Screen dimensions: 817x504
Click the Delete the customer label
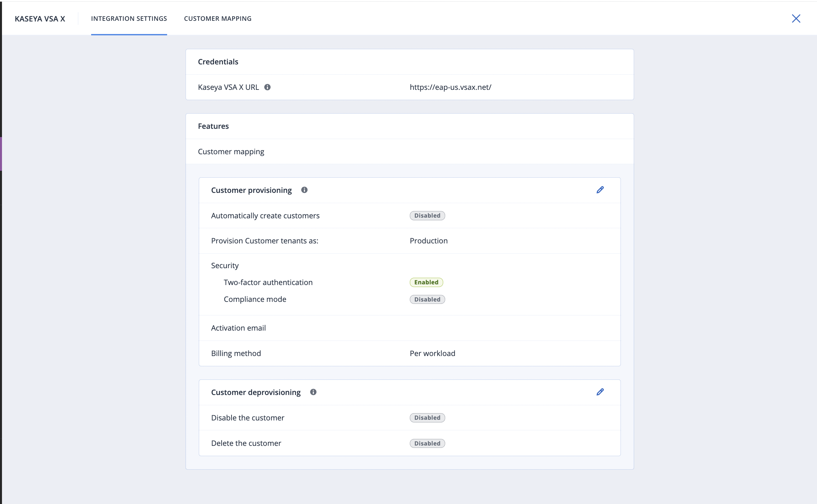pyautogui.click(x=246, y=443)
